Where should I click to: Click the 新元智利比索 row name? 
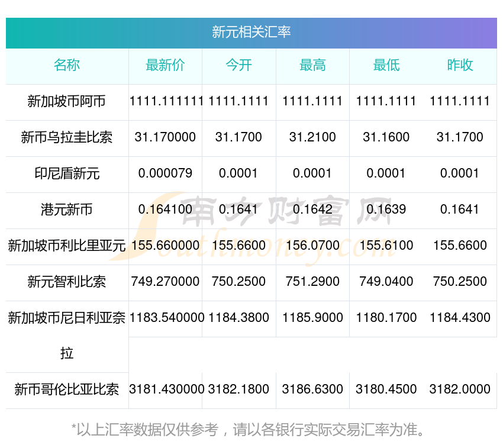click(x=67, y=282)
